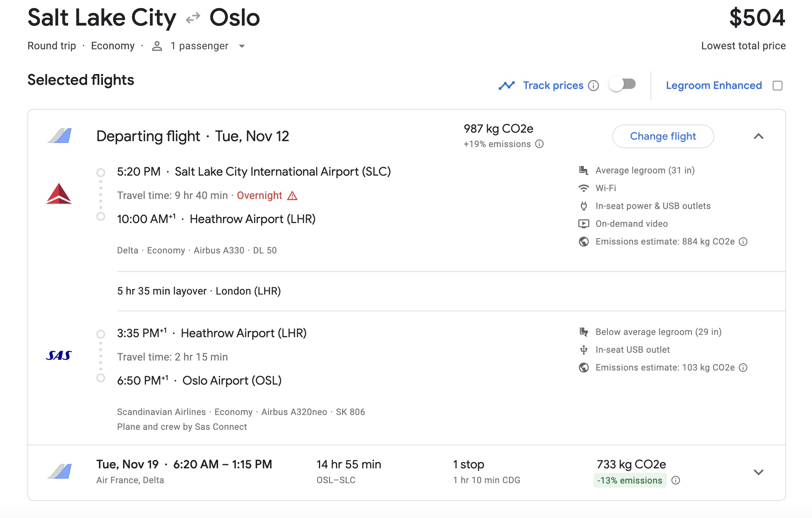Viewport: 812px width, 518px height.
Task: Select the Round trip option
Action: (x=51, y=46)
